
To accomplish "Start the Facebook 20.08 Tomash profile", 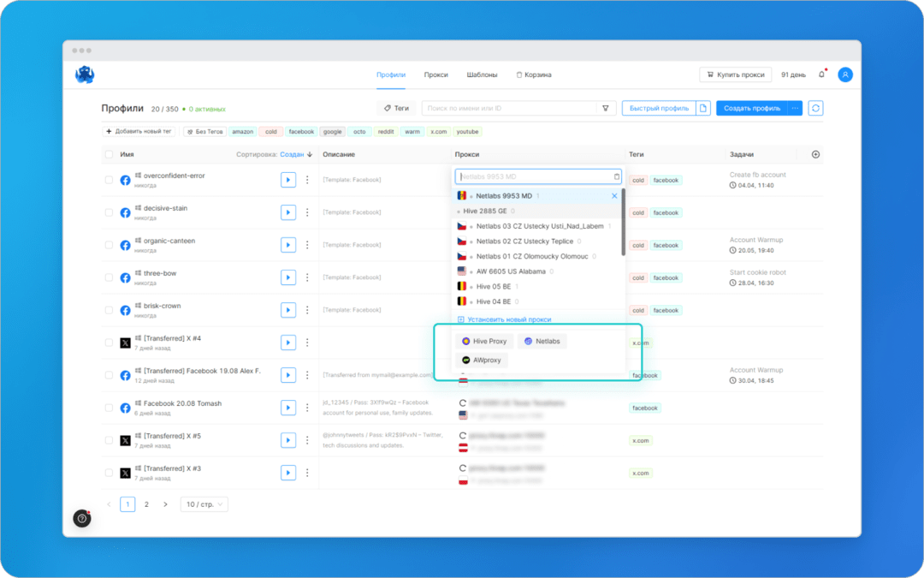I will (288, 408).
